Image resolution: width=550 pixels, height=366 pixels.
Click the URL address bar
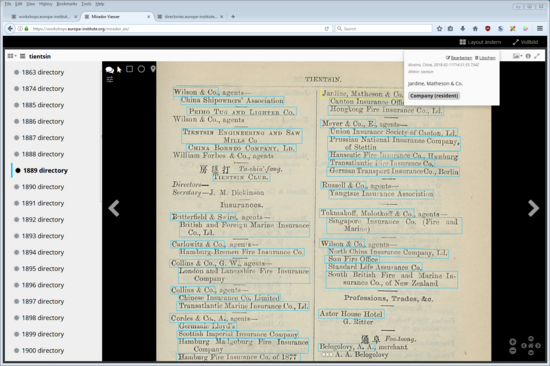[x=175, y=29]
